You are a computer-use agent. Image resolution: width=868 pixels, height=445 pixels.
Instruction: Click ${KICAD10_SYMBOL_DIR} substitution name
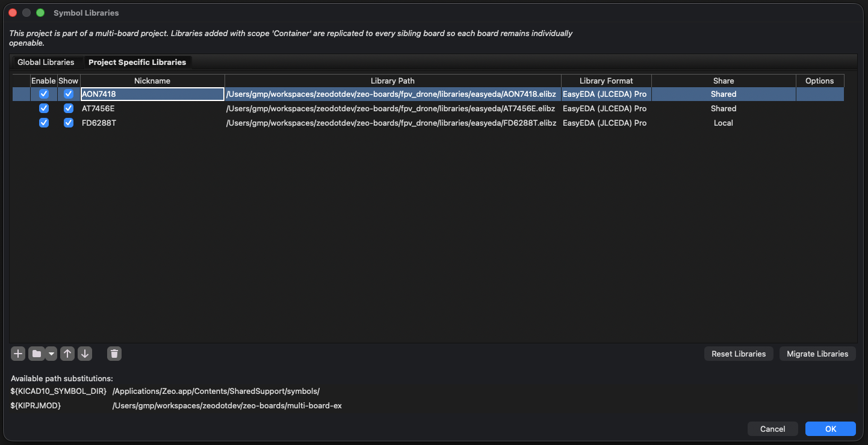(58, 391)
